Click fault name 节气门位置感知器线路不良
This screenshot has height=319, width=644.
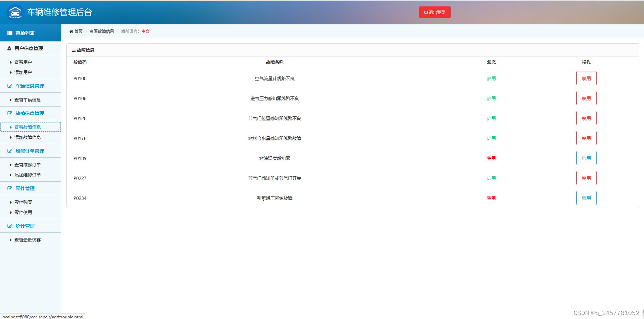pos(275,118)
